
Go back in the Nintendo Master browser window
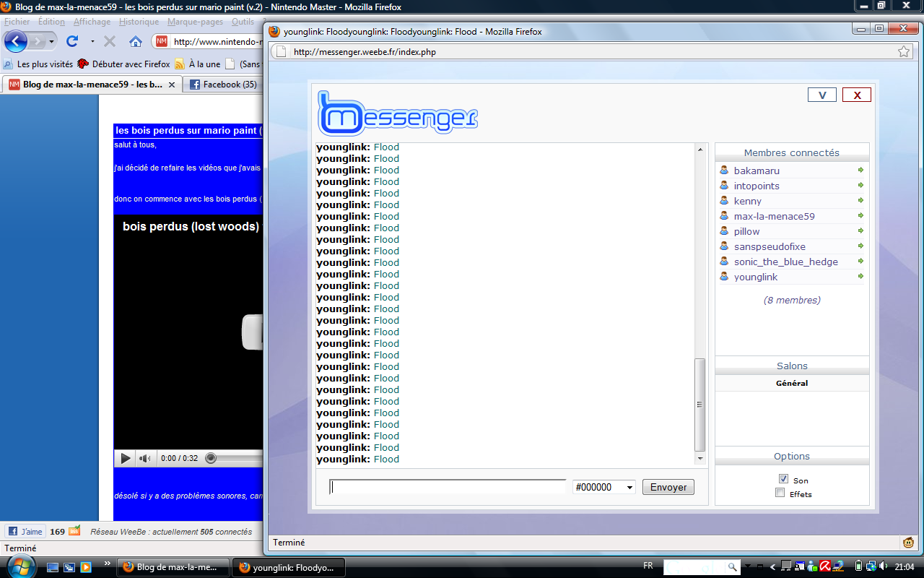tap(16, 41)
